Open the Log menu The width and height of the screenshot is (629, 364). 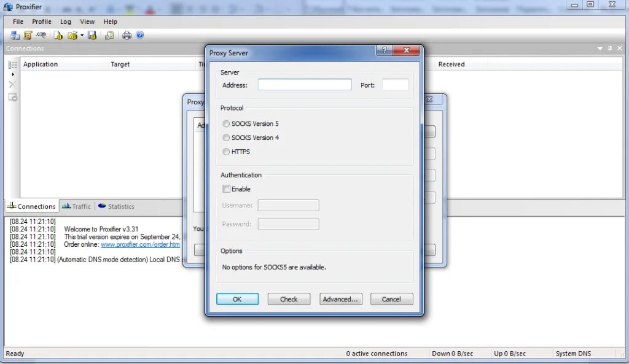(65, 21)
